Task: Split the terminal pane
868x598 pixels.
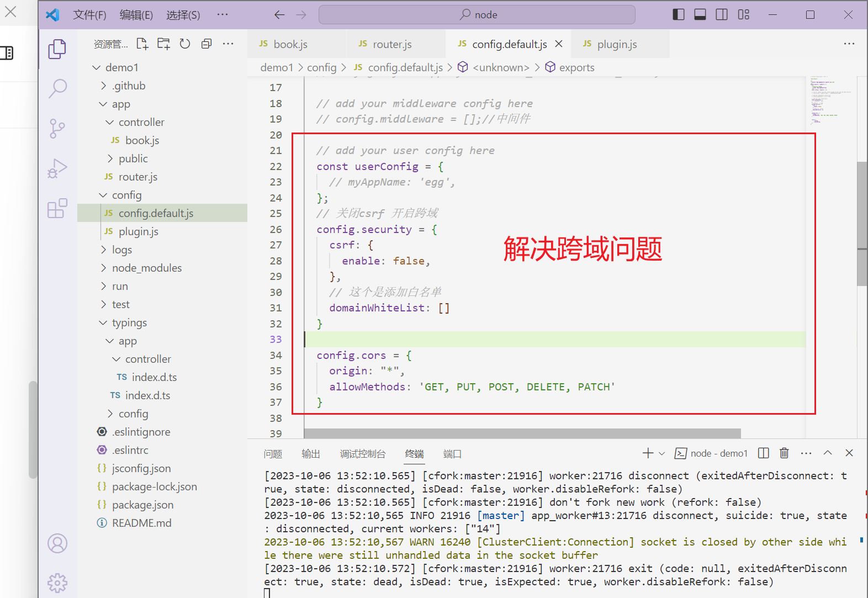Action: 764,453
